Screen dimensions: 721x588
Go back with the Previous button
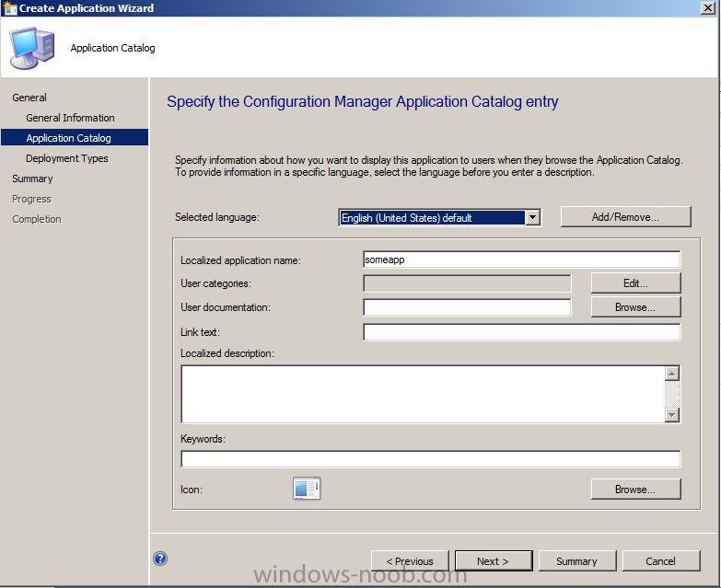(x=410, y=561)
